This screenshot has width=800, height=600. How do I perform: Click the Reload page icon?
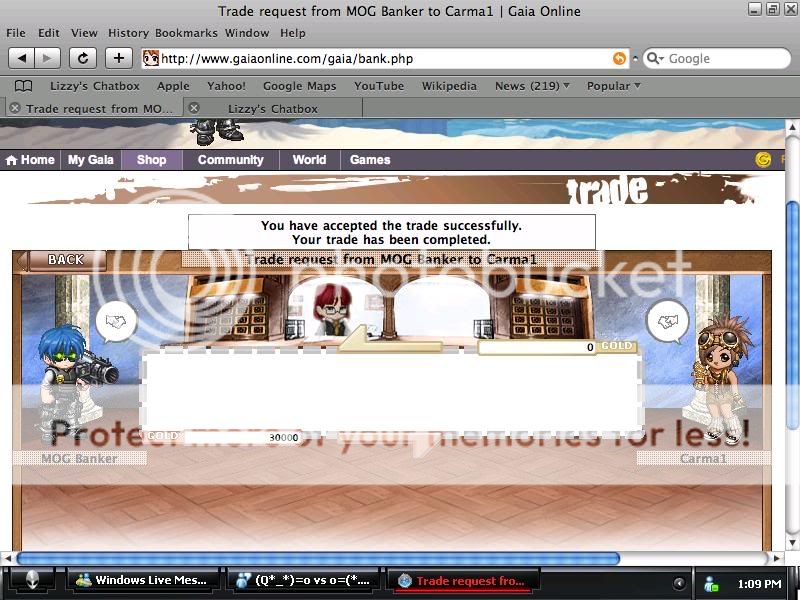(x=82, y=58)
